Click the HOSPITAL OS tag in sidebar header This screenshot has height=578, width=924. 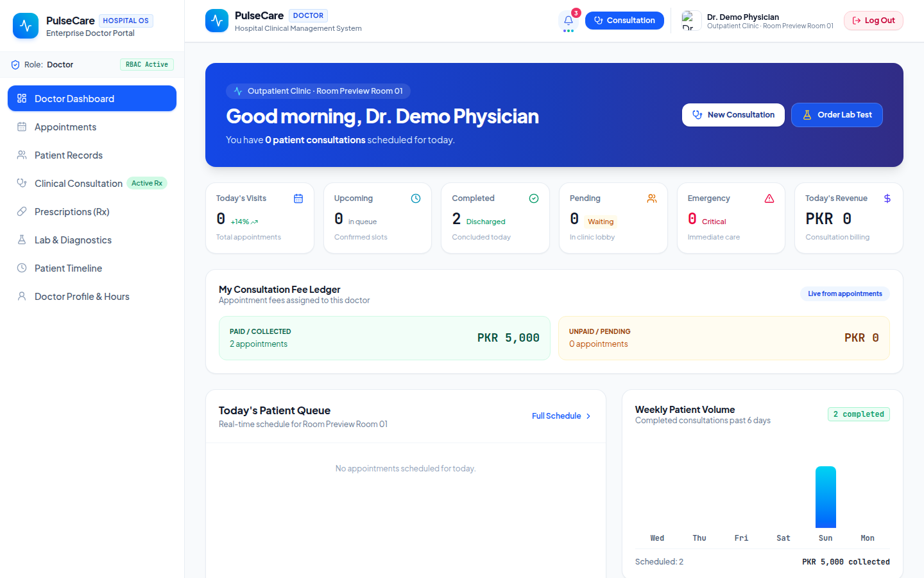[126, 21]
